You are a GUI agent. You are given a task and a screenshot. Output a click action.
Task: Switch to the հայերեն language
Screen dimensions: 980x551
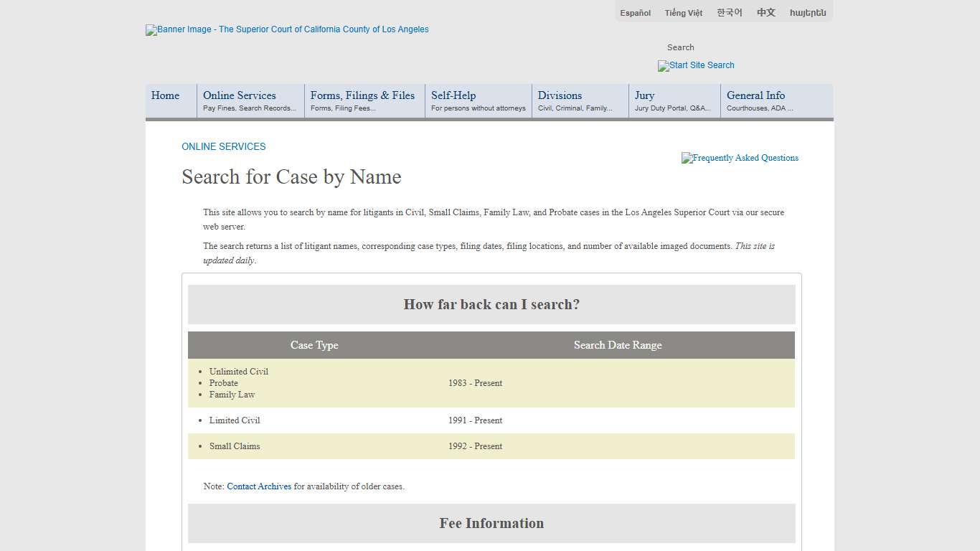coord(807,12)
